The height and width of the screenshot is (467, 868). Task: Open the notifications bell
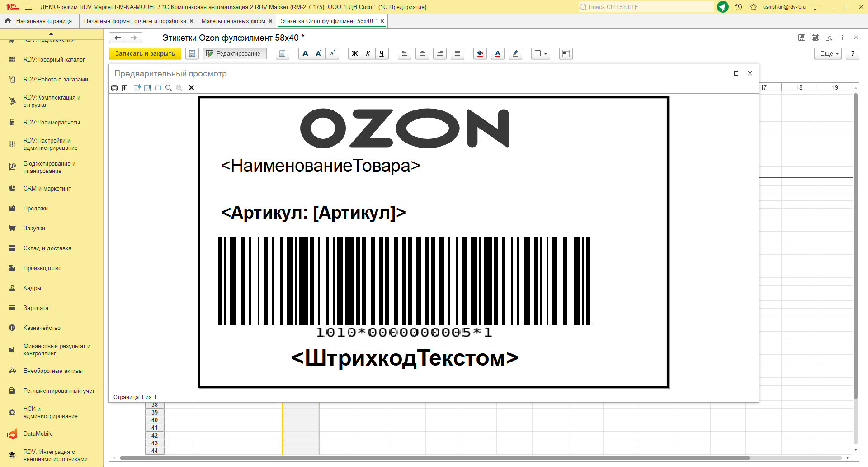tap(723, 7)
